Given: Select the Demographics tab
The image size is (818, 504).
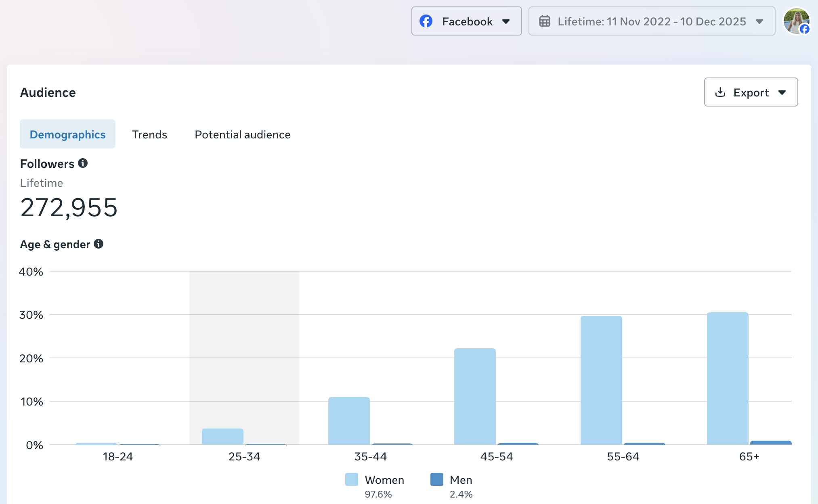Looking at the screenshot, I should click(x=67, y=134).
